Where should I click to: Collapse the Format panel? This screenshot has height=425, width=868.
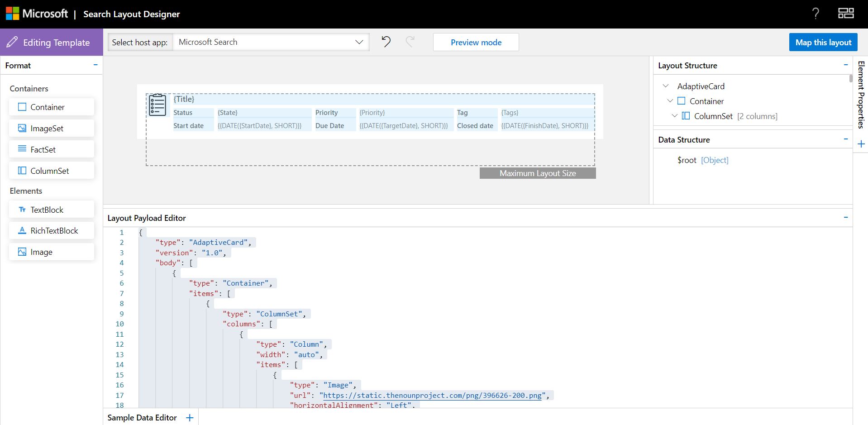coord(95,65)
